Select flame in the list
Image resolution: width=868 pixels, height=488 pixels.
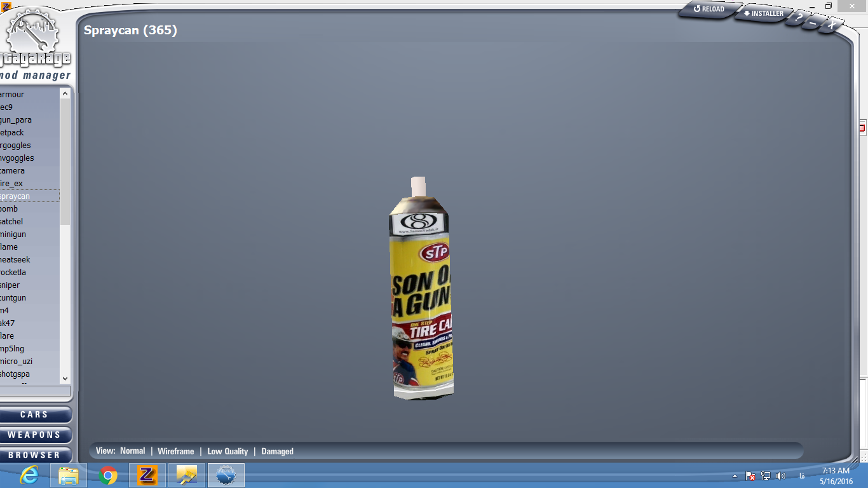click(x=30, y=247)
